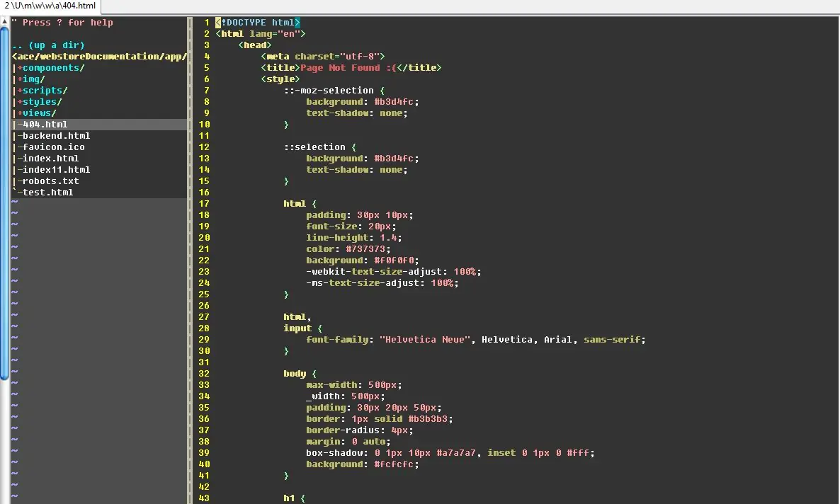Select 404.html in the file tree

coord(98,125)
